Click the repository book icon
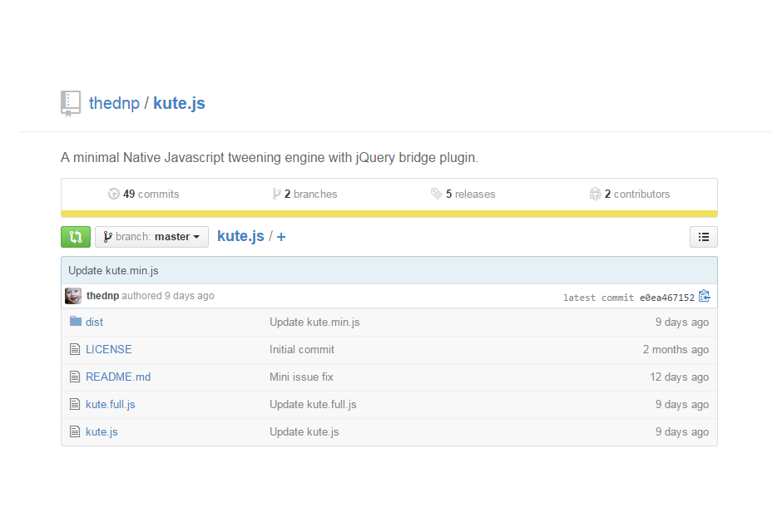772x532 pixels. pos(71,104)
